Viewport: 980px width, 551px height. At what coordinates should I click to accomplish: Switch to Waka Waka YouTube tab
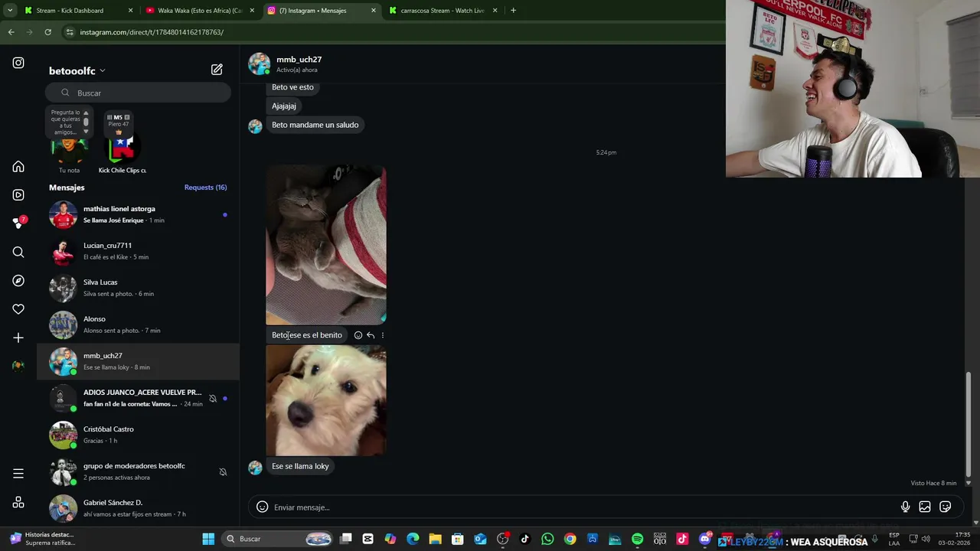click(201, 11)
